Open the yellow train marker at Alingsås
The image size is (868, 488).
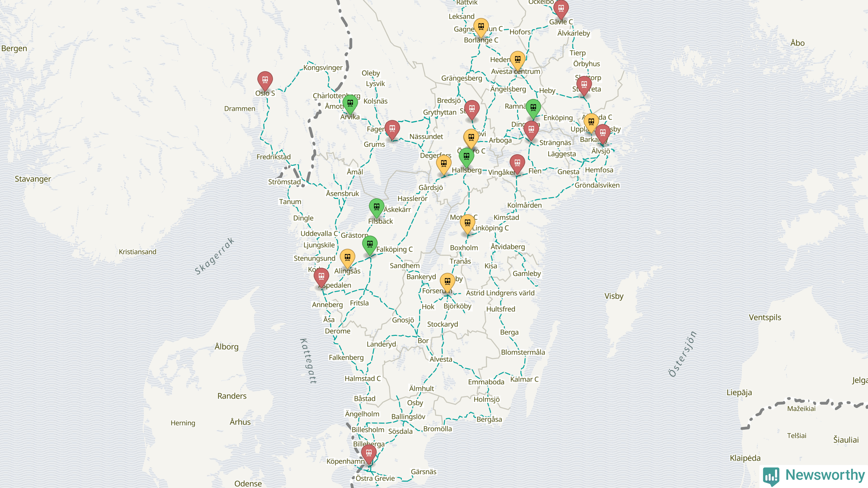point(347,258)
